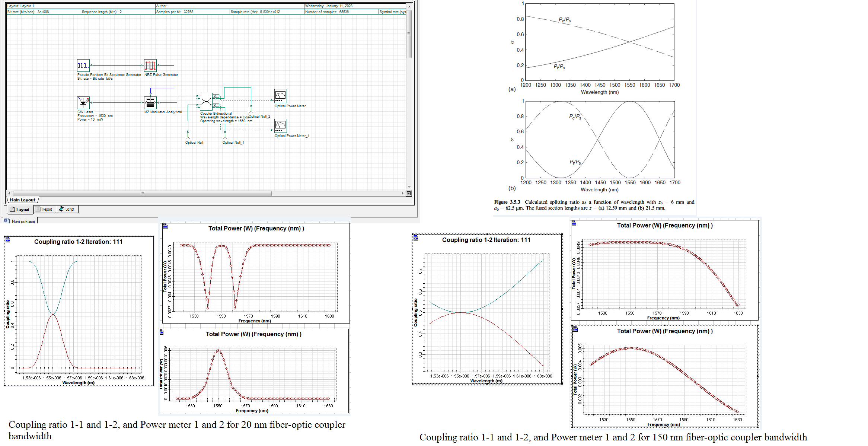
Task: Open the Optical Power Meter_1 display
Action: 280,126
